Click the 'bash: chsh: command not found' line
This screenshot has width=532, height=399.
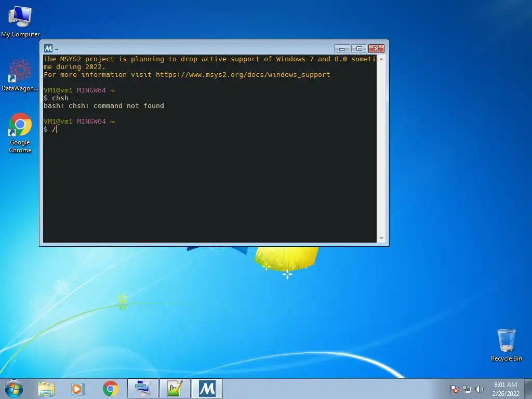point(104,106)
